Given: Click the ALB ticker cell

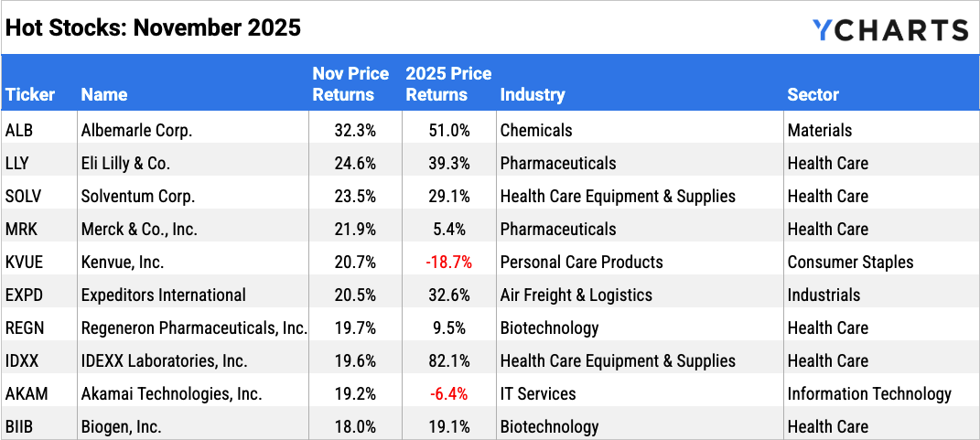Looking at the screenshot, I should (20, 131).
